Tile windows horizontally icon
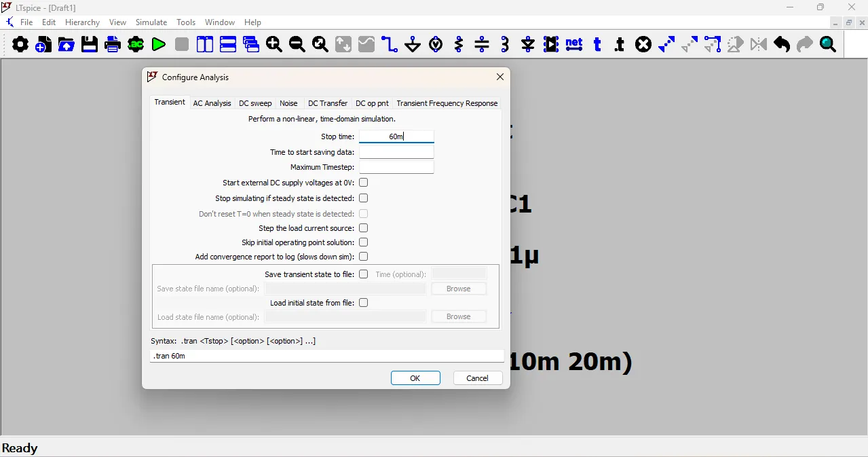Screen dimensions: 868x457 [x=228, y=45]
